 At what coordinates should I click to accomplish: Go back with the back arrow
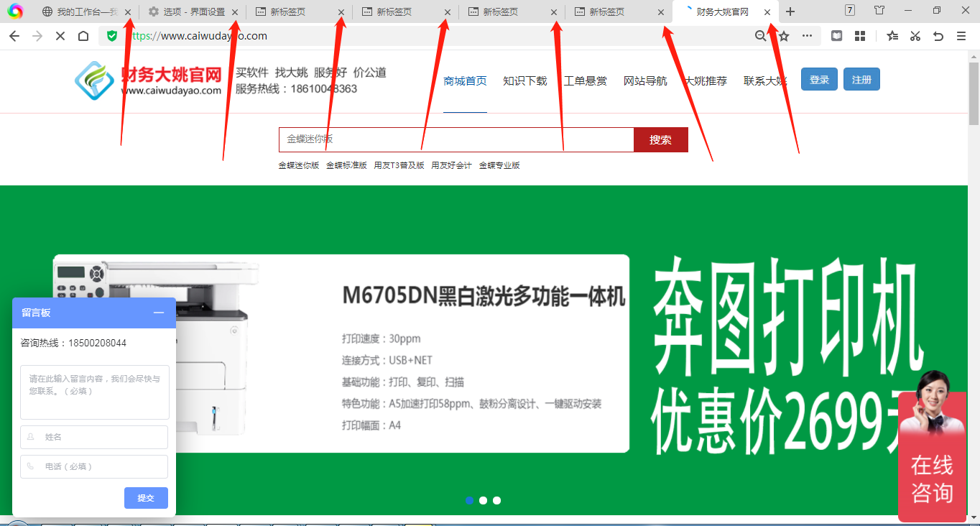pos(14,36)
